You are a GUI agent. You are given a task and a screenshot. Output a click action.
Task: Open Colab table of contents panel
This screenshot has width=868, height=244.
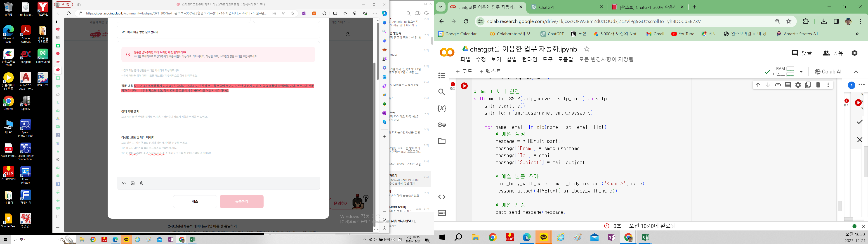[x=442, y=75]
